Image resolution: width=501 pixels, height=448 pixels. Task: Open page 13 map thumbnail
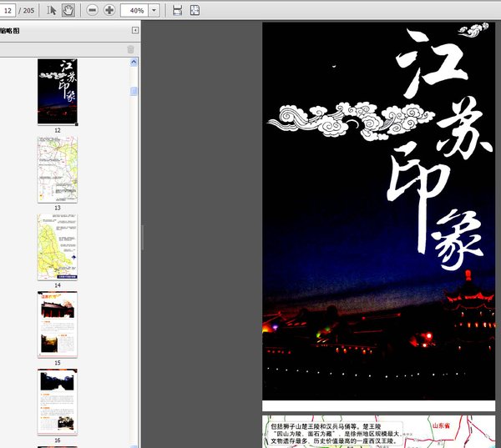[58, 169]
